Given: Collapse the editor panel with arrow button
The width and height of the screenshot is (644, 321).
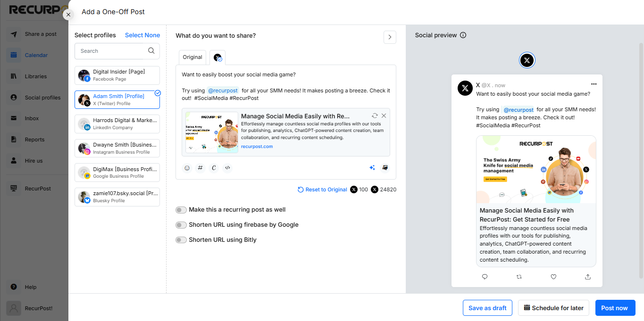Looking at the screenshot, I should point(390,37).
